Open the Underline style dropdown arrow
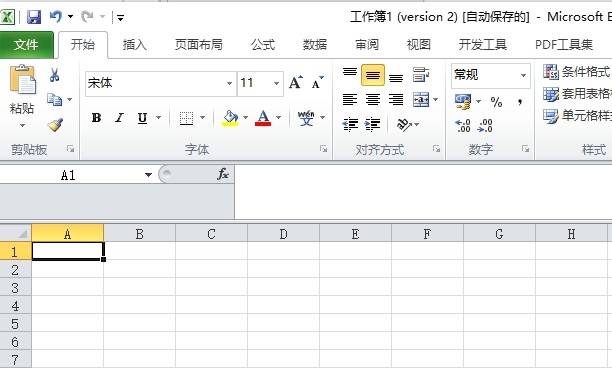Screen dimensions: 612x368 click(158, 117)
